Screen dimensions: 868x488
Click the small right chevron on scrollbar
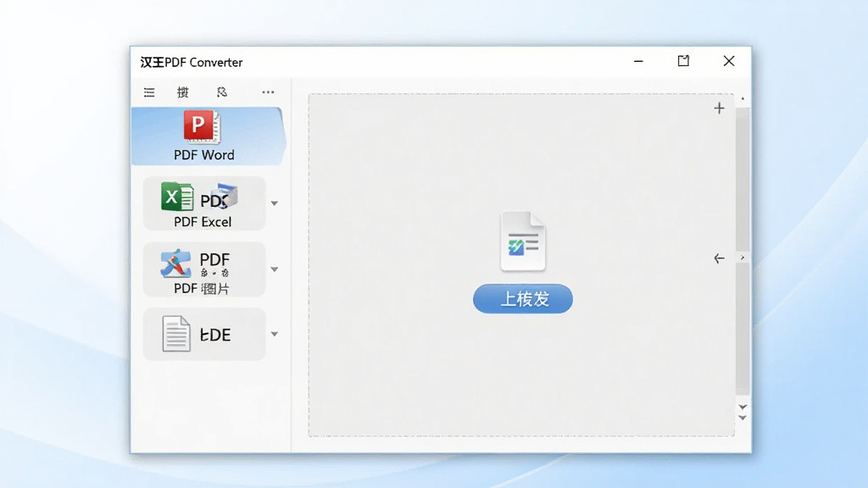[743, 258]
